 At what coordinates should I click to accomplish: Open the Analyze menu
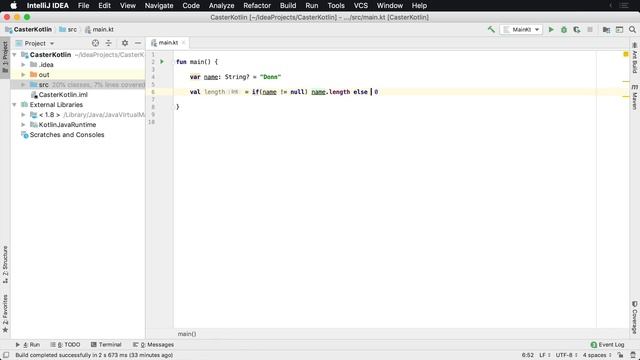pyautogui.click(x=221, y=6)
